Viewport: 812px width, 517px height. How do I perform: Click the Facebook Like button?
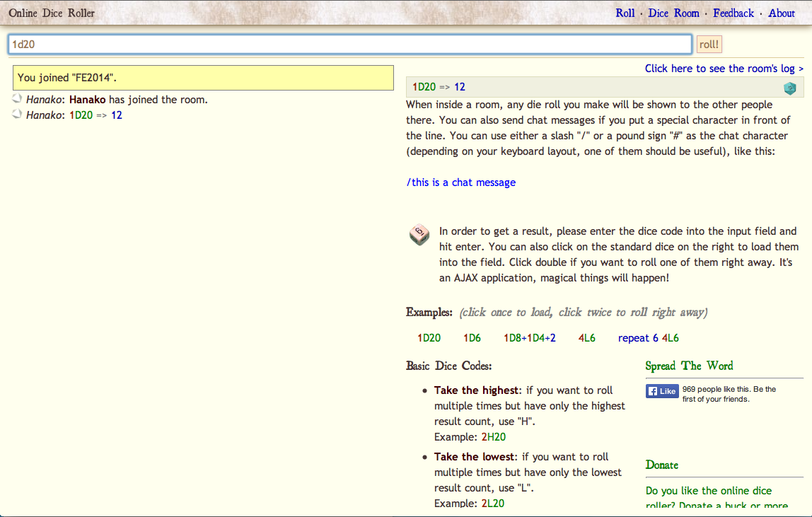(x=661, y=390)
